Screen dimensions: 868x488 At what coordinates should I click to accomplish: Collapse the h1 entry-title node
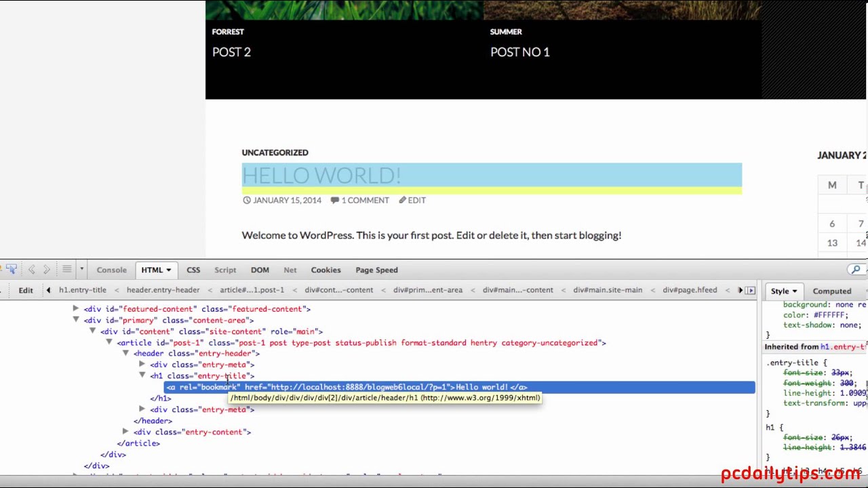click(x=142, y=375)
